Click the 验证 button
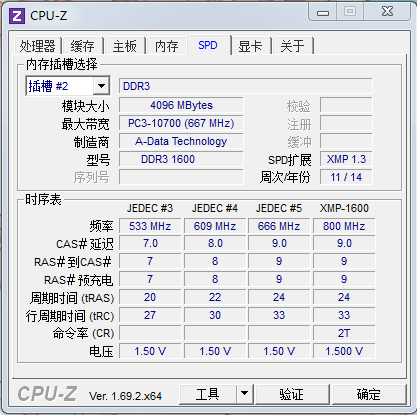417x415 pixels. pos(292,394)
